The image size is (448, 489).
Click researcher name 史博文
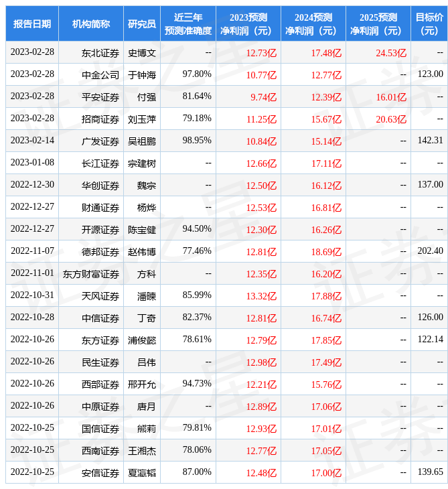pyautogui.click(x=142, y=53)
